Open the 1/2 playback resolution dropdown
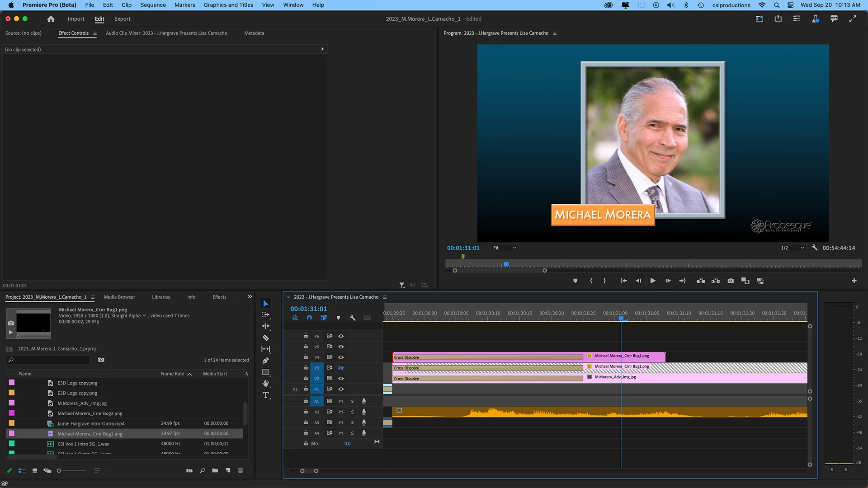This screenshot has height=488, width=868. coord(793,248)
